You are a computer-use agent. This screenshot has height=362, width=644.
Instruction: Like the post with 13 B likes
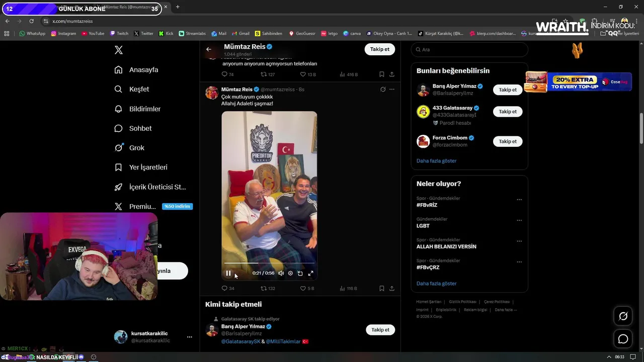click(308, 74)
